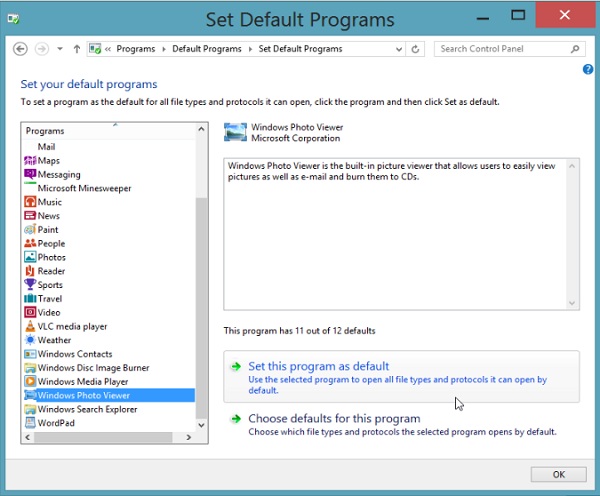
Task: Click the programs list vertical scrollbar thumb
Action: click(201, 308)
